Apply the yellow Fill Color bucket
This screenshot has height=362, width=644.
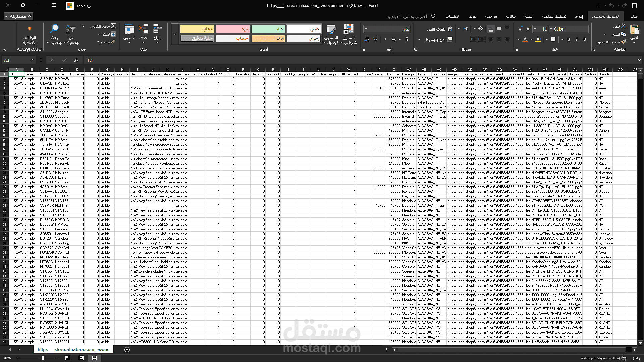[x=538, y=39]
